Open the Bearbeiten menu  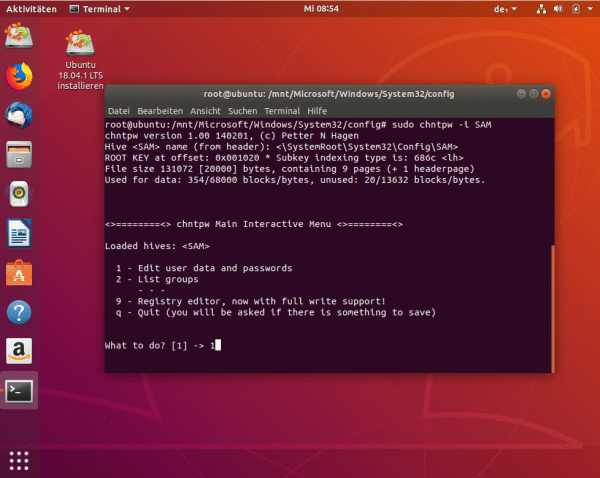pos(160,110)
